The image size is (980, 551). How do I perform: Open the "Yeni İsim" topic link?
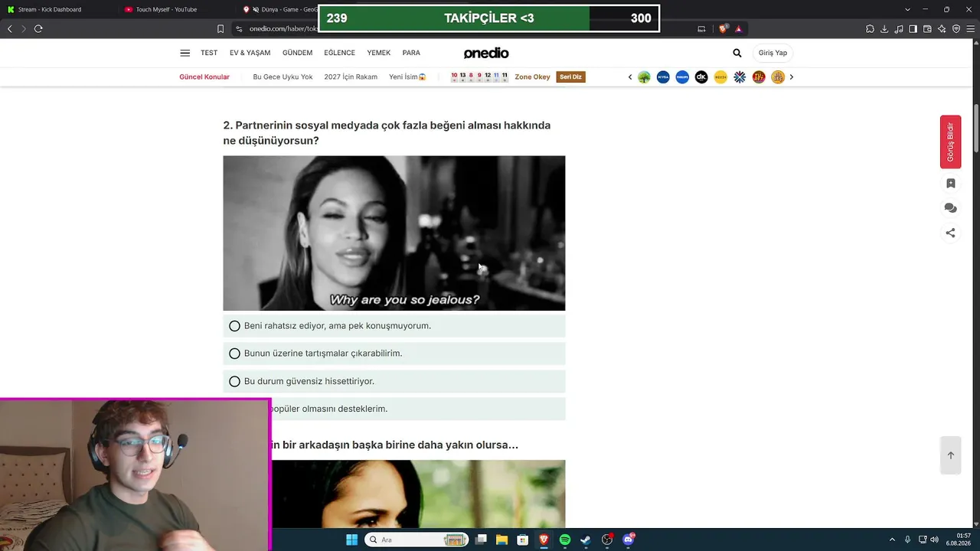coord(407,77)
